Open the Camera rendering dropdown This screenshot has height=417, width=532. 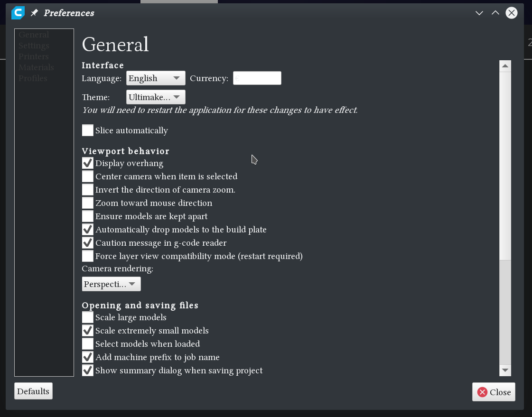click(111, 284)
